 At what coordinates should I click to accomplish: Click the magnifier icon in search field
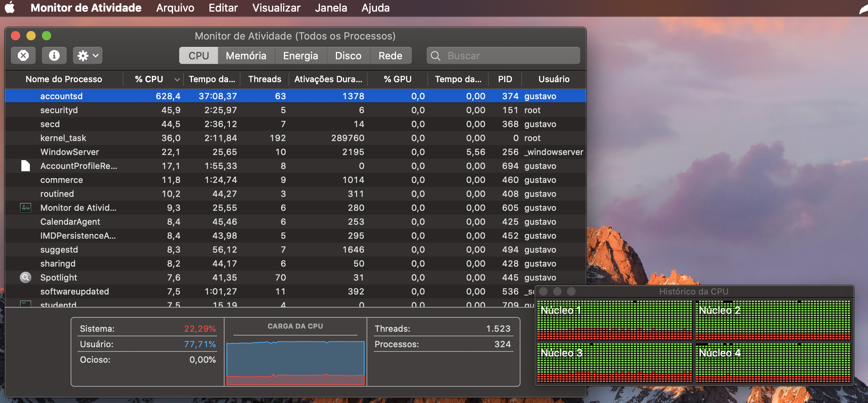coord(436,56)
